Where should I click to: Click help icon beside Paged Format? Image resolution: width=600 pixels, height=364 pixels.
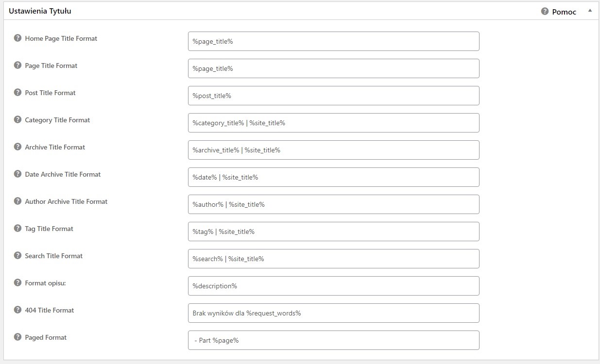click(x=17, y=337)
